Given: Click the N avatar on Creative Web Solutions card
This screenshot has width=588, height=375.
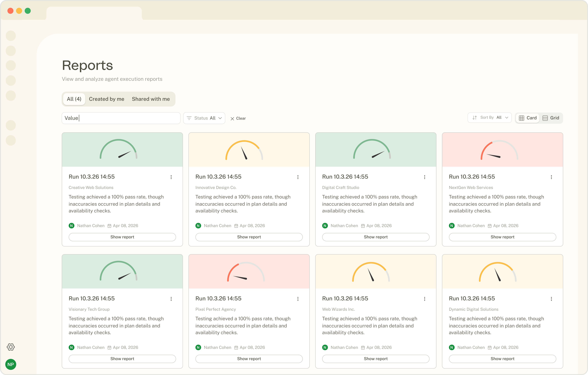Looking at the screenshot, I should tap(72, 226).
